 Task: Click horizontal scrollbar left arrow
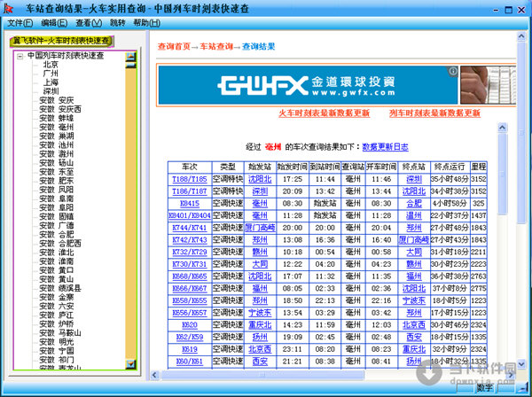click(x=154, y=375)
